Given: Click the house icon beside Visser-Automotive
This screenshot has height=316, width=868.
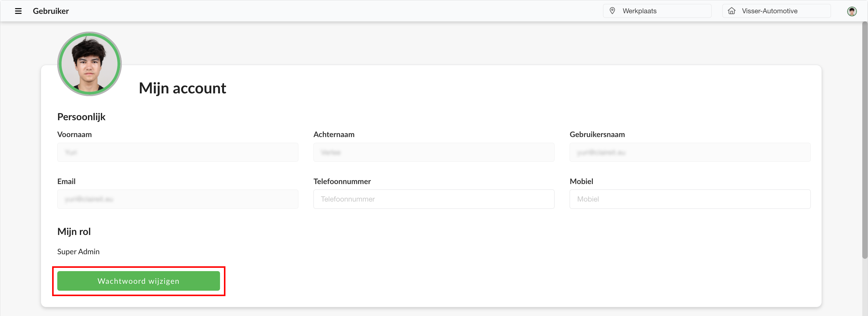Looking at the screenshot, I should tap(731, 11).
